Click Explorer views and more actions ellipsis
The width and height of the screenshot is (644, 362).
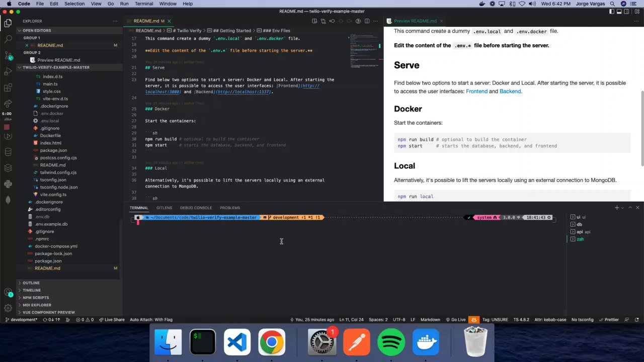pos(115,21)
